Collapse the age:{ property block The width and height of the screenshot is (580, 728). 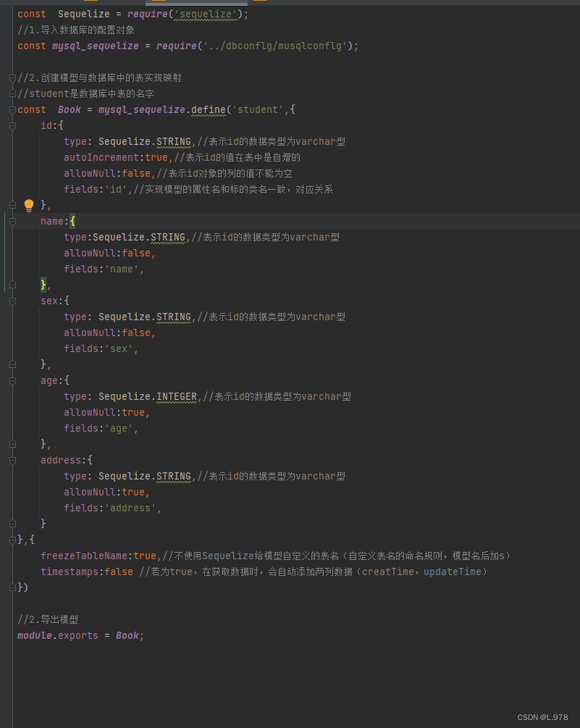pyautogui.click(x=12, y=381)
